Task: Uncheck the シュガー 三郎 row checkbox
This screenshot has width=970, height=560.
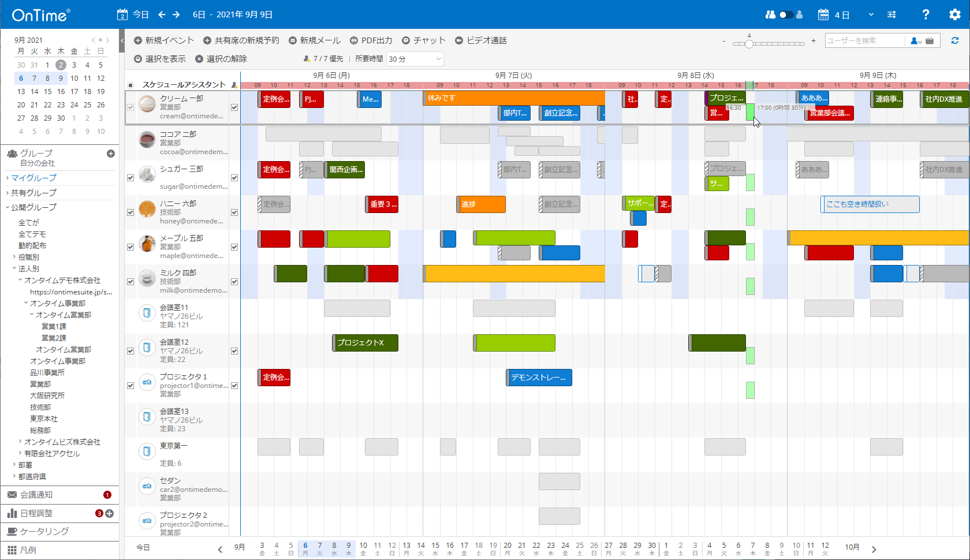Action: pos(130,178)
